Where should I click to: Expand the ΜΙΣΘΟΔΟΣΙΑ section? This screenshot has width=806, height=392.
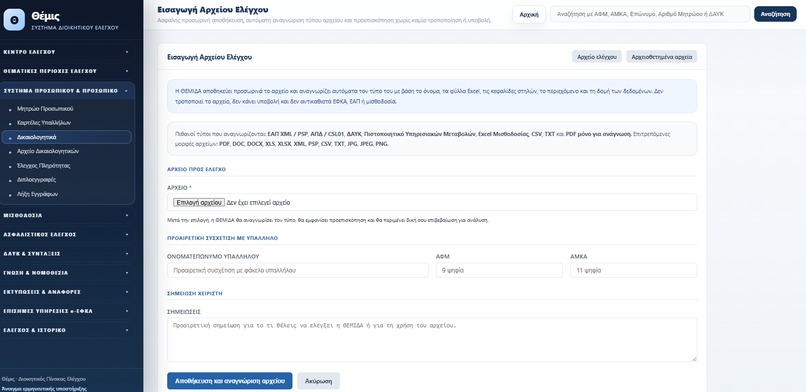click(67, 215)
